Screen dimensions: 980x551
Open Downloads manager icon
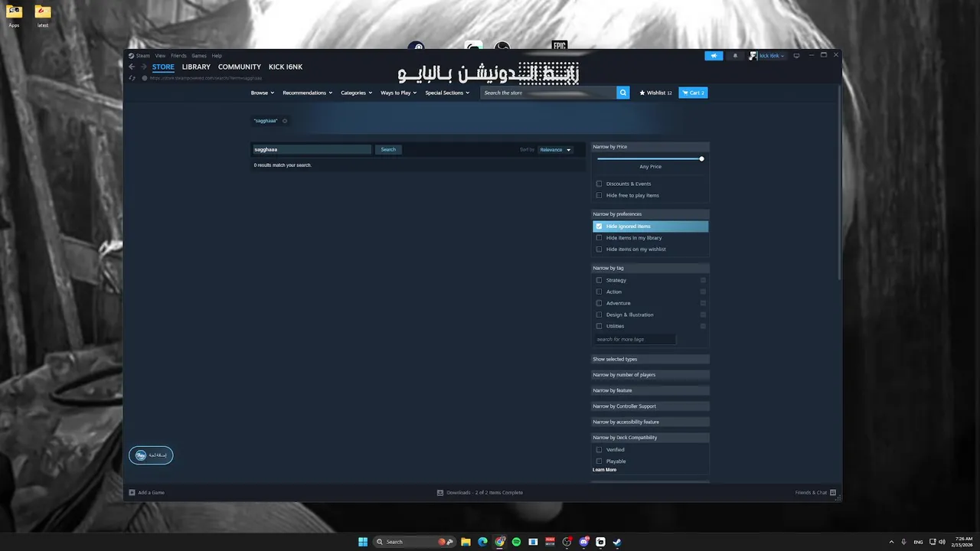point(440,493)
